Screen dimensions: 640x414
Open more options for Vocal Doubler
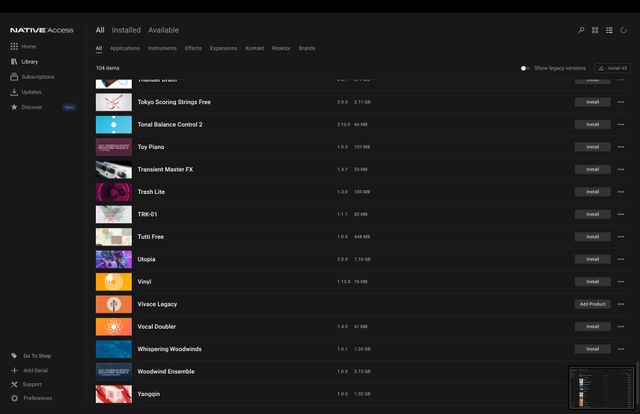[621, 327]
